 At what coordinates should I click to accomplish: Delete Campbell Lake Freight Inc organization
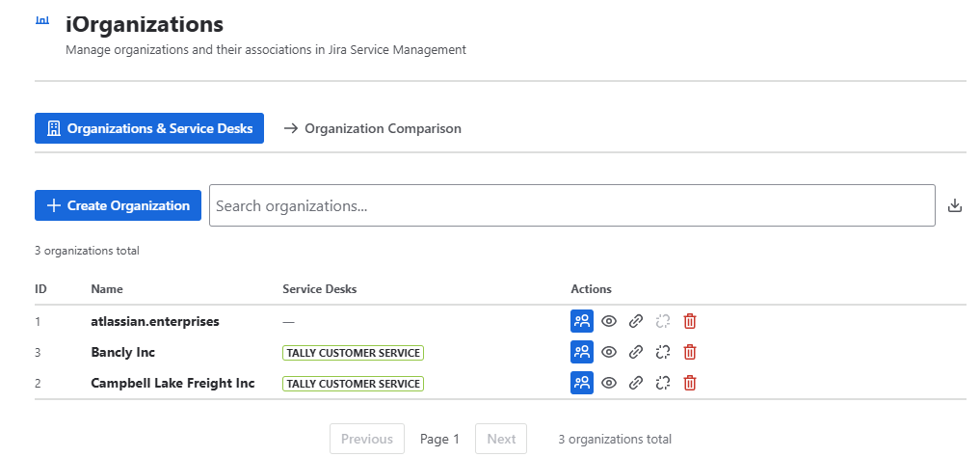click(x=689, y=383)
